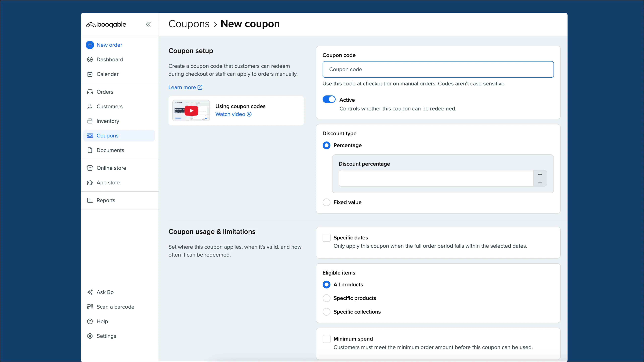The width and height of the screenshot is (644, 362).
Task: Click the New coupon page title
Action: point(250,24)
